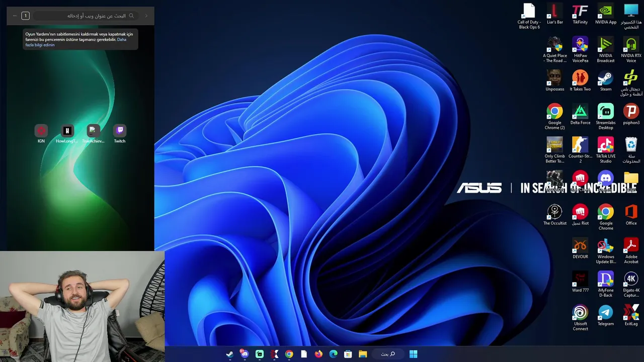Select the Only Climb Better Together icon
The height and width of the screenshot is (362, 644).
554,150
